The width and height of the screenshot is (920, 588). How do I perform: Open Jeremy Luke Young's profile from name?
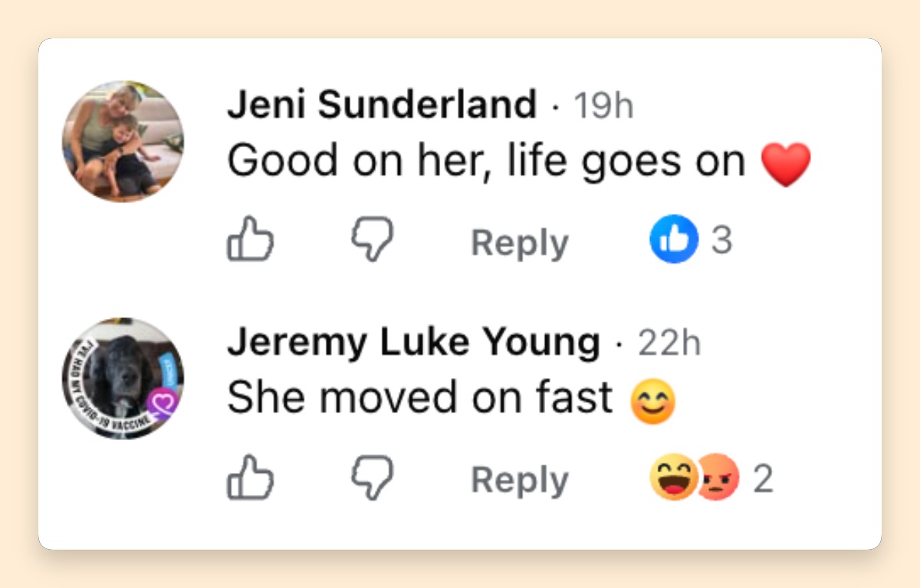(x=414, y=343)
